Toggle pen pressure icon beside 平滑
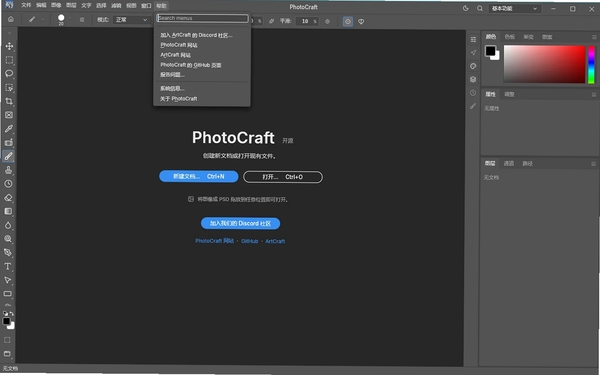 pyautogui.click(x=271, y=21)
